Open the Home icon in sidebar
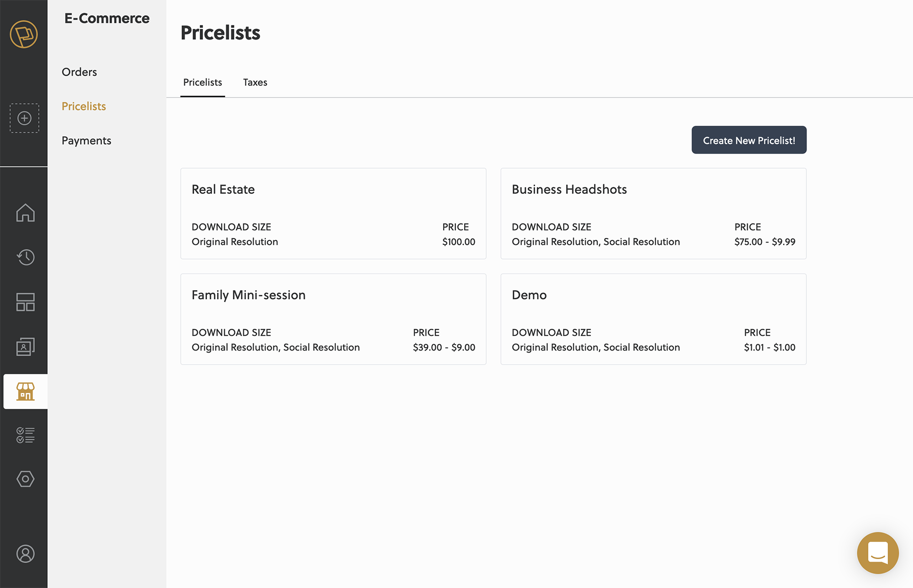This screenshot has height=588, width=913. (25, 213)
